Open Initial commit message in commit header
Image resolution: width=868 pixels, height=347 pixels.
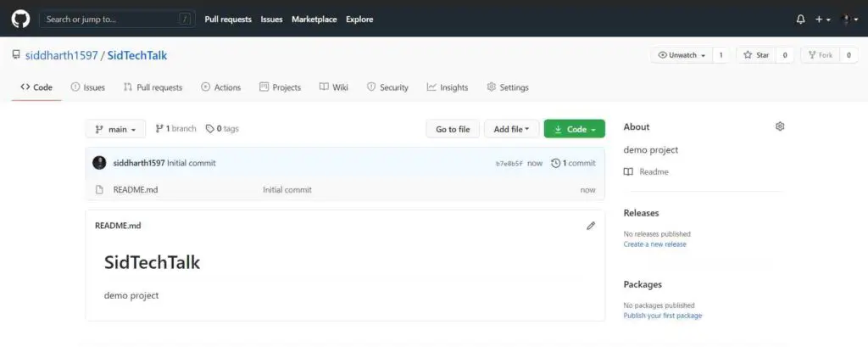[x=192, y=163]
